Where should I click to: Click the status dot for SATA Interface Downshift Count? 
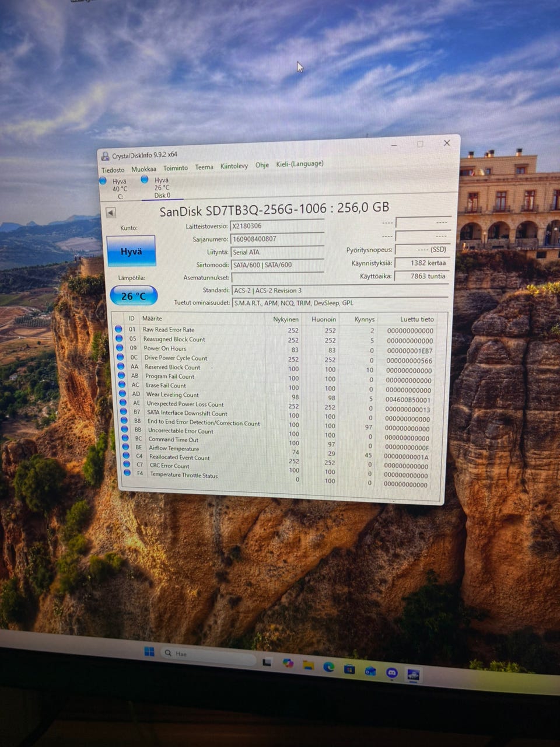point(124,412)
